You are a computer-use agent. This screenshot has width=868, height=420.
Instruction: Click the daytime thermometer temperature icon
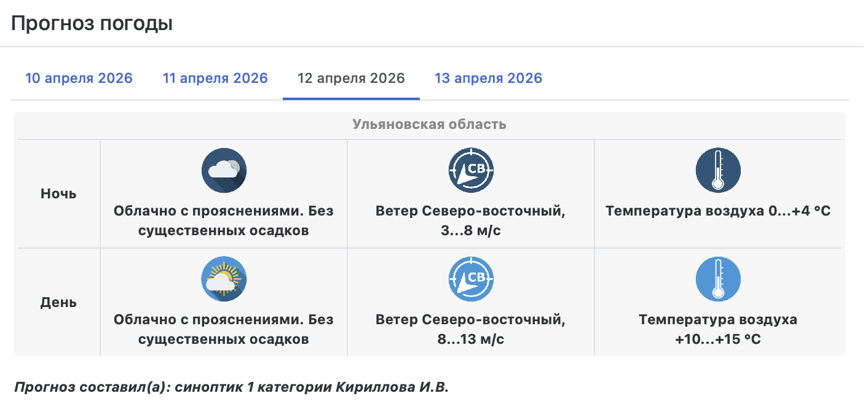click(x=718, y=279)
